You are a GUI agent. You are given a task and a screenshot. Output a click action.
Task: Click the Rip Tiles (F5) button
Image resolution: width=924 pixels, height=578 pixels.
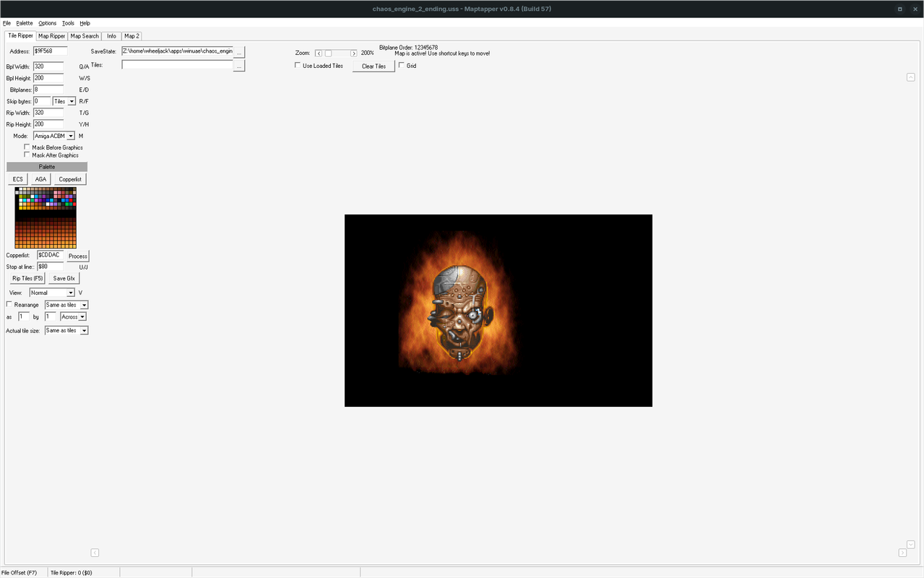click(x=27, y=278)
